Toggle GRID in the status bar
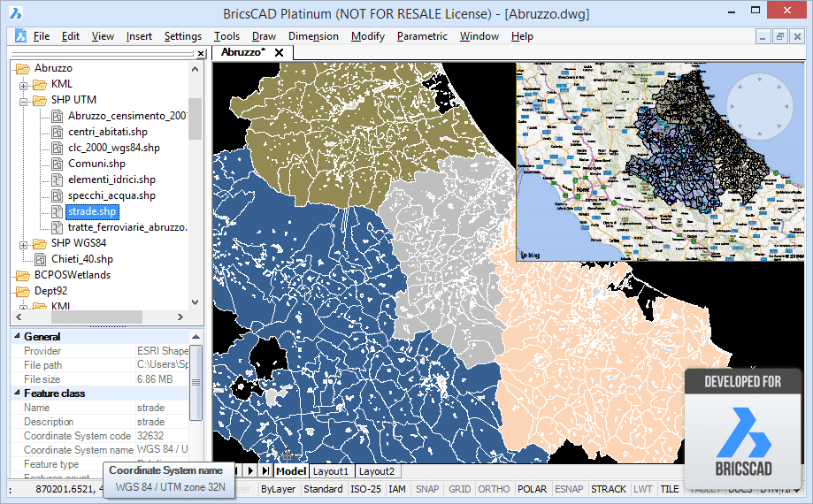This screenshot has width=813, height=504. tap(459, 489)
